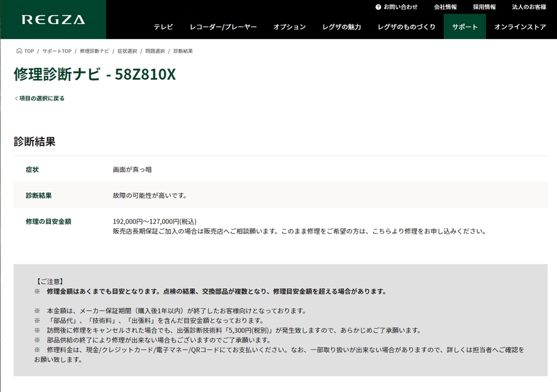Screen dimensions: 557x392
Task: Open 法人のお客様 corporate link
Action: click(x=529, y=7)
